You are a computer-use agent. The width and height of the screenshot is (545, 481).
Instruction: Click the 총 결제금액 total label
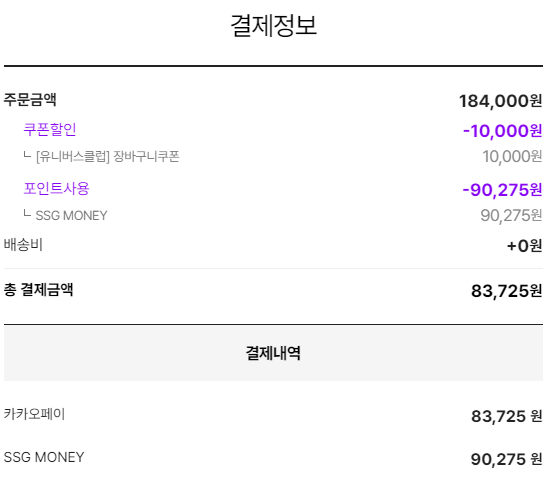pos(38,290)
